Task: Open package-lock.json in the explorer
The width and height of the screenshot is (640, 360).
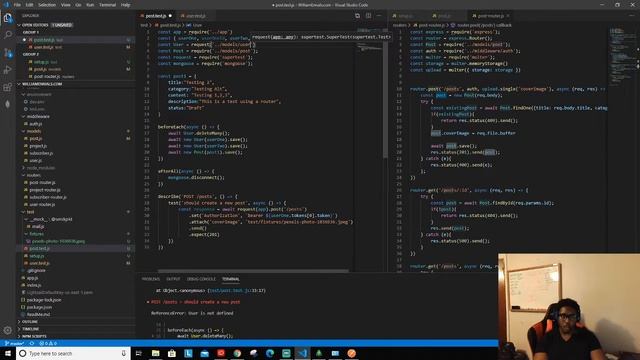Action: (44, 300)
